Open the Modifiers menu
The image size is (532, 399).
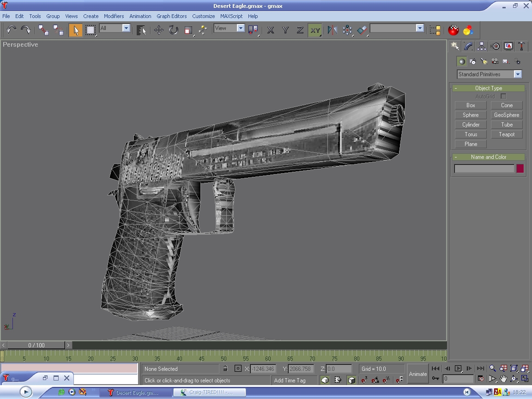114,16
